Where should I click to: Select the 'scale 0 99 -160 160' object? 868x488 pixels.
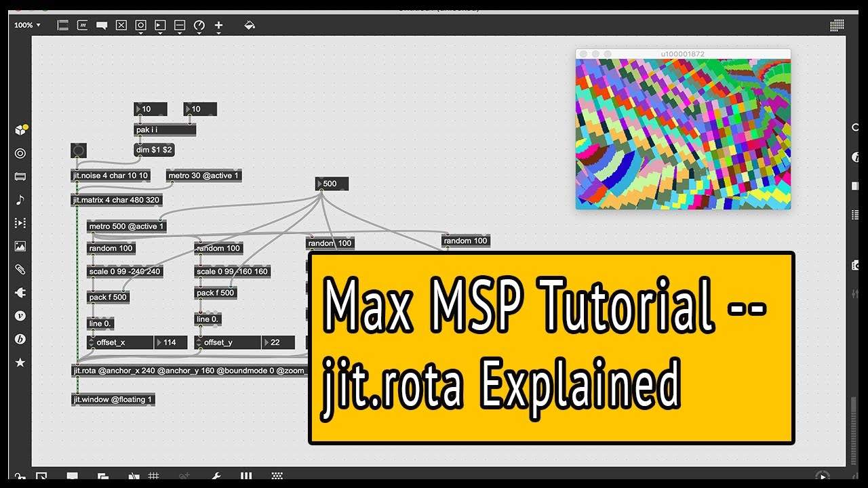(233, 272)
